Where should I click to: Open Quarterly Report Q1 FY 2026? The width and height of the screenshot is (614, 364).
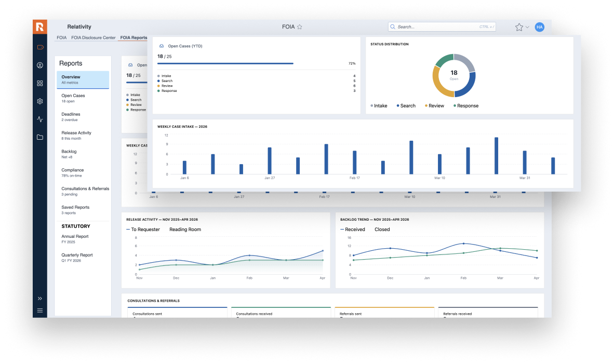(83, 258)
